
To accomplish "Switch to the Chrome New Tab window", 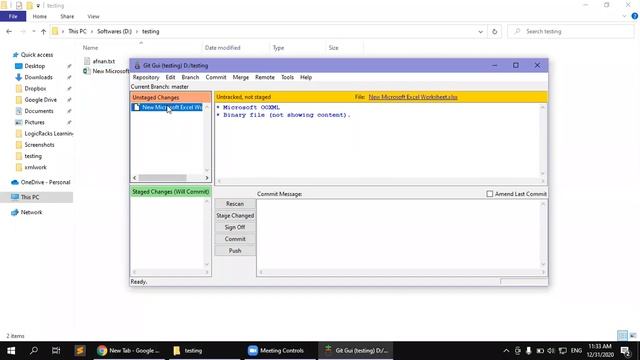I will coord(128,351).
